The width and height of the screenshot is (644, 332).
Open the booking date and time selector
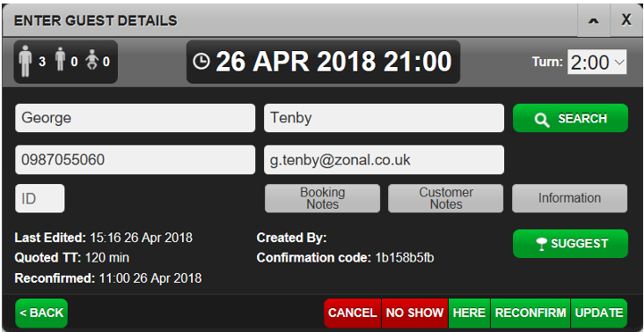(x=323, y=62)
